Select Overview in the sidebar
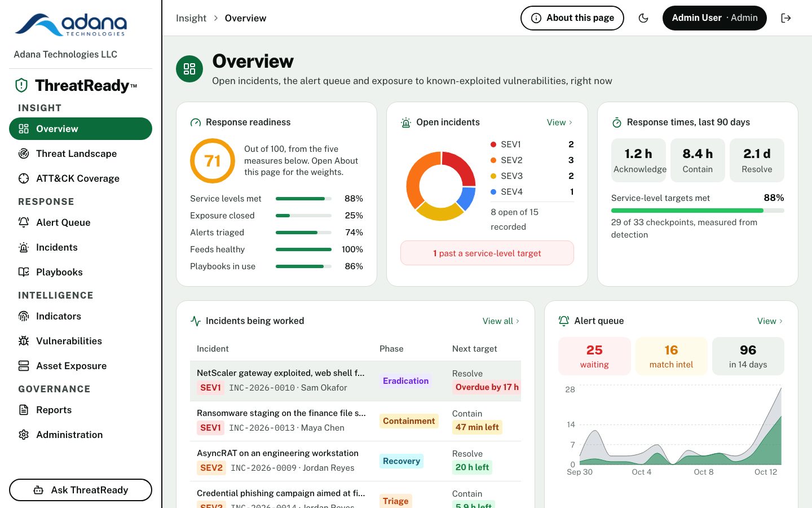This screenshot has width=812, height=508. click(x=81, y=129)
